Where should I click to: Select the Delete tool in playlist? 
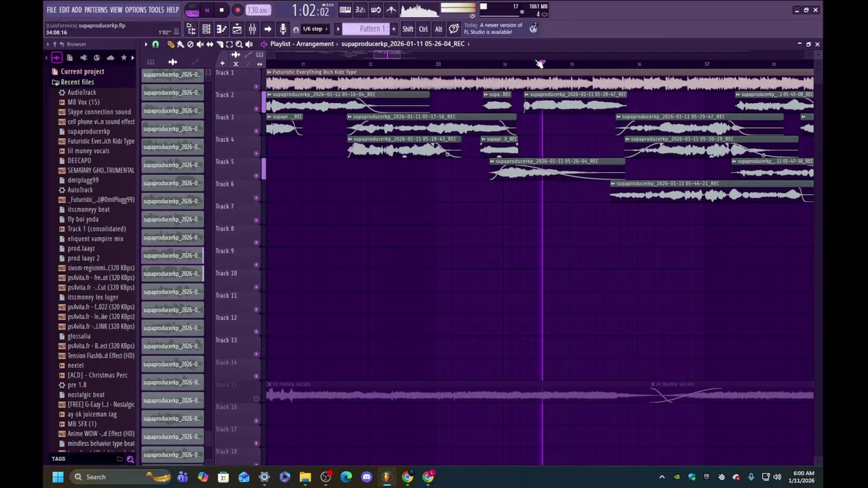click(191, 44)
